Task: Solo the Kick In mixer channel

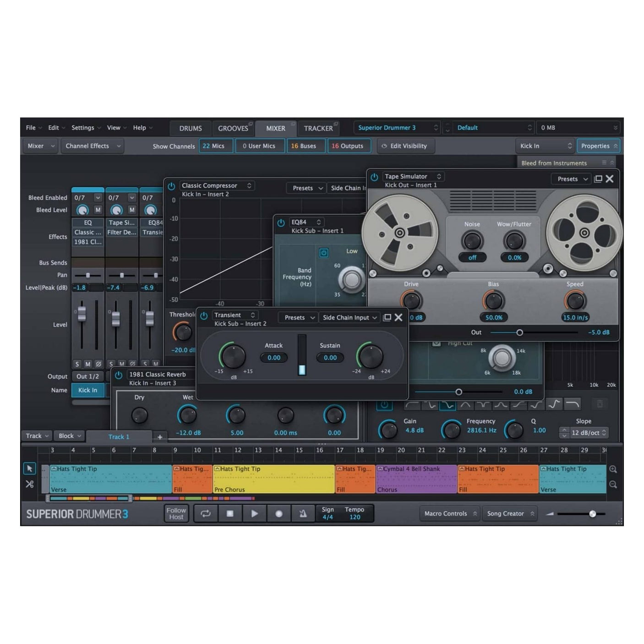Action: click(77, 364)
